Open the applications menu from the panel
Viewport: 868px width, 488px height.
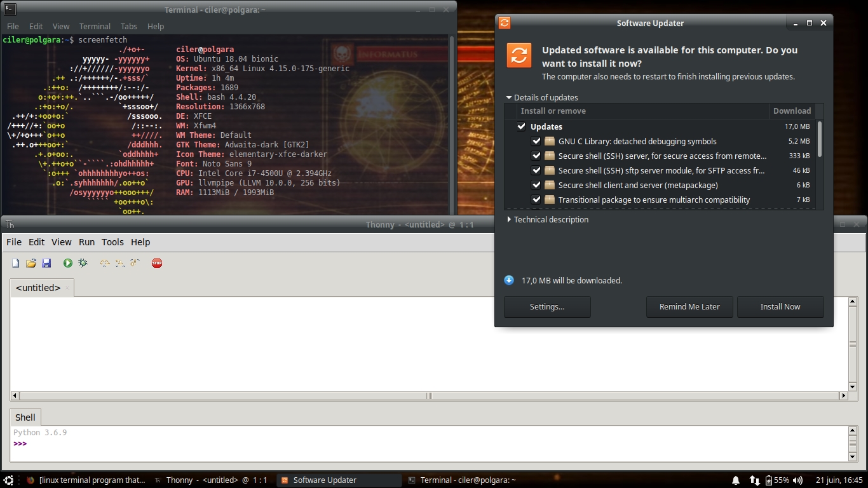point(8,480)
